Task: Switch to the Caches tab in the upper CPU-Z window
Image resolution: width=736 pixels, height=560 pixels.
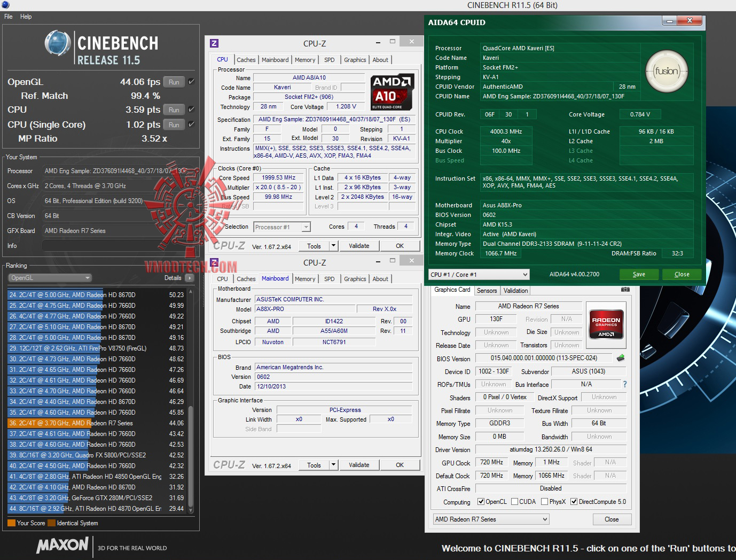Action: tap(246, 60)
